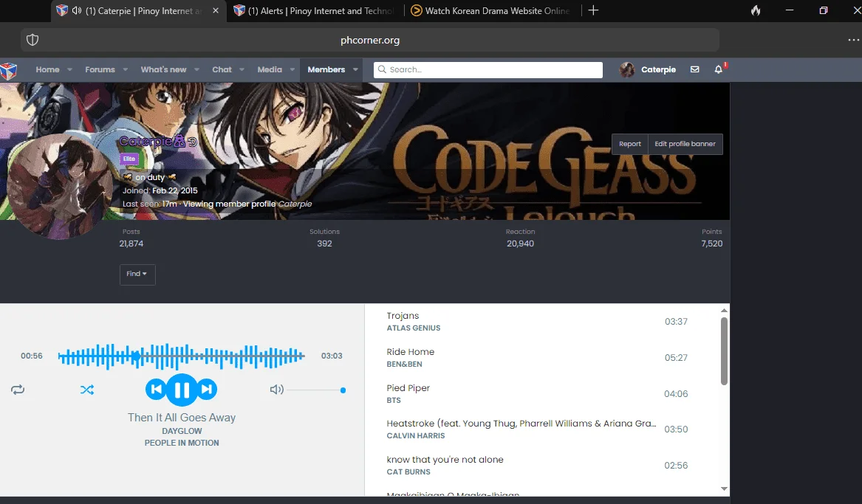
Task: Play Pied Piper by BTS
Action: click(x=537, y=393)
